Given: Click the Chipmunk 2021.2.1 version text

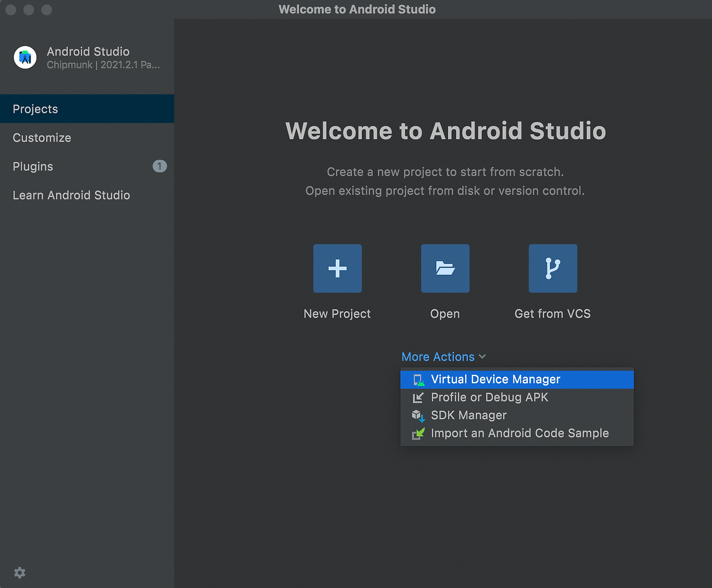Looking at the screenshot, I should click(103, 65).
